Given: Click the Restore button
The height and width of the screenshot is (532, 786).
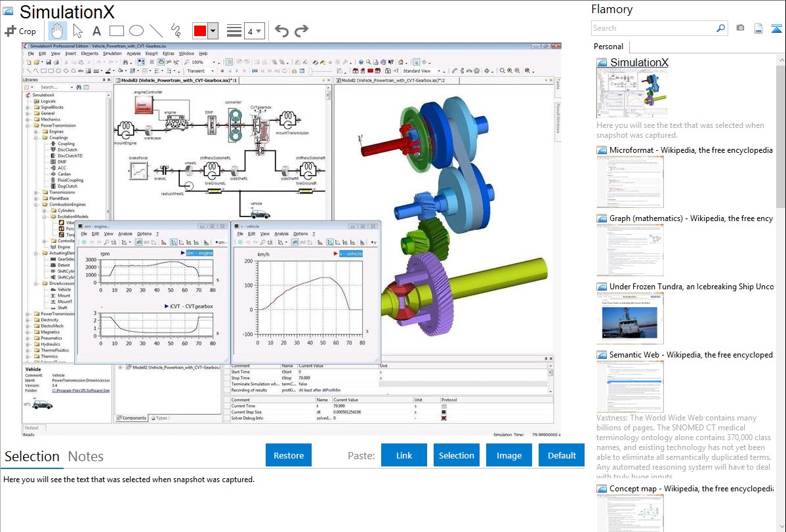Looking at the screenshot, I should 289,455.
